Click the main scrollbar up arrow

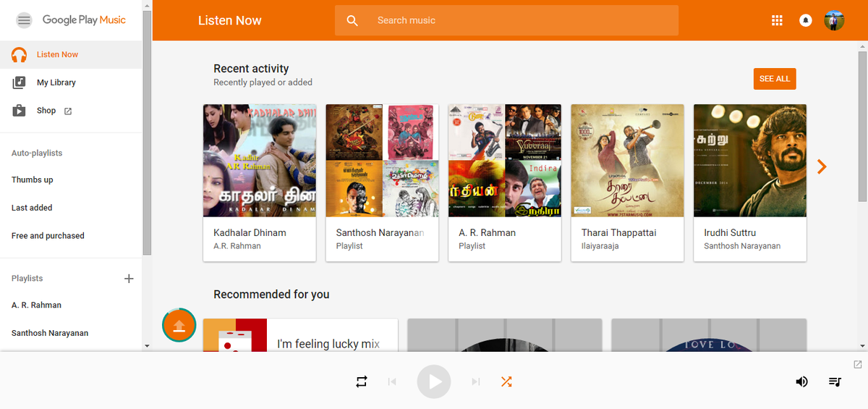pos(862,46)
